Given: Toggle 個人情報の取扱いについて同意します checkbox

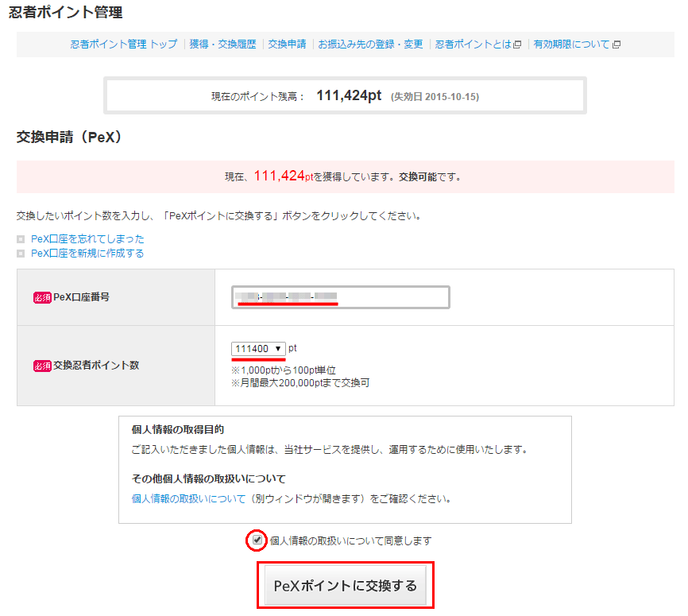Looking at the screenshot, I should (x=257, y=540).
